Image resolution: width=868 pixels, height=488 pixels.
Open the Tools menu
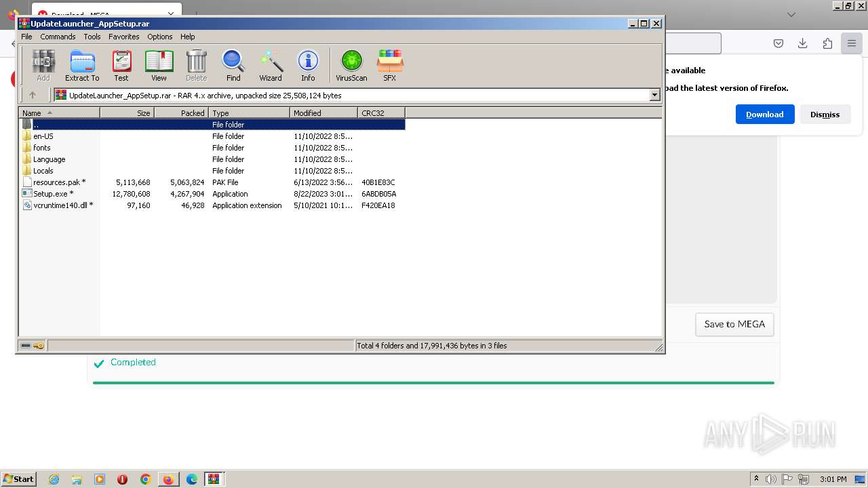pos(92,37)
